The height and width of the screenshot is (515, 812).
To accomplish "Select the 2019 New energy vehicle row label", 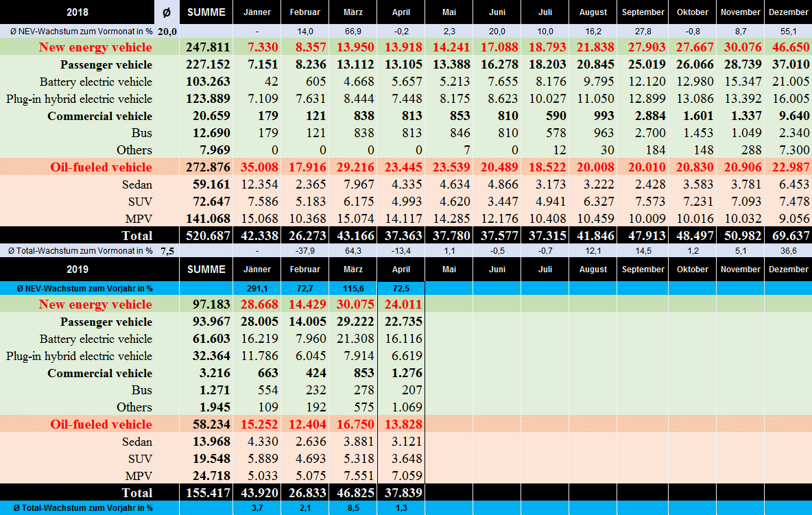I will (95, 304).
